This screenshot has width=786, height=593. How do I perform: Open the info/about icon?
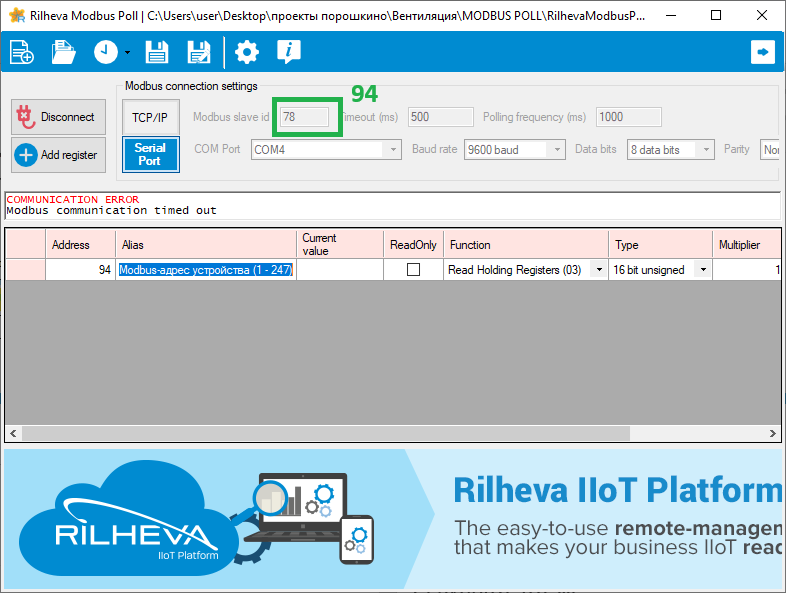[x=289, y=53]
